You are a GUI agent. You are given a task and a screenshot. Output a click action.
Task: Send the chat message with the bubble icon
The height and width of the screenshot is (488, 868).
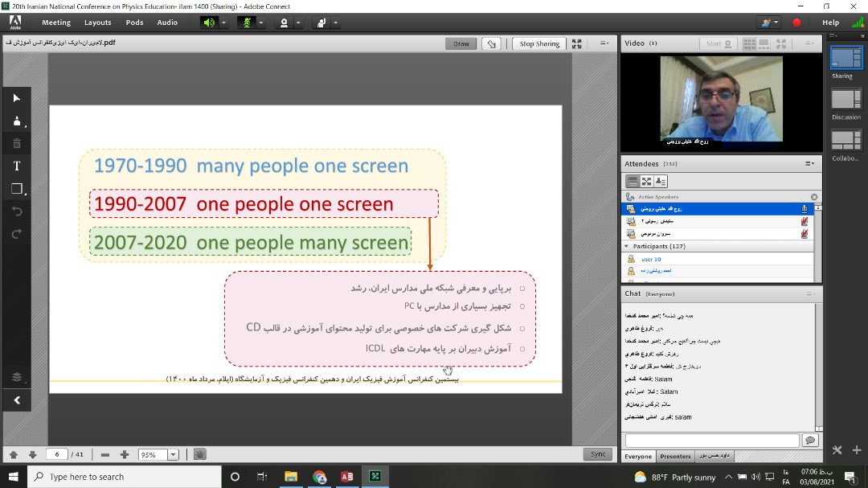pyautogui.click(x=809, y=441)
